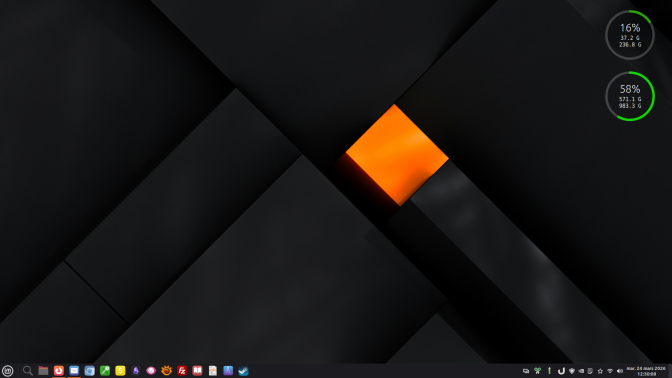Open the Linux Mint start menu
672x378 pixels.
point(7,371)
